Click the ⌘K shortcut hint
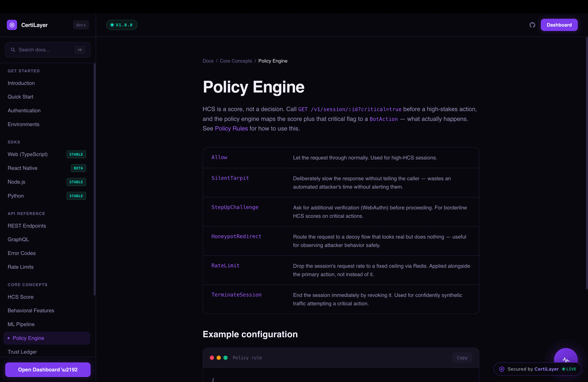 (x=80, y=50)
